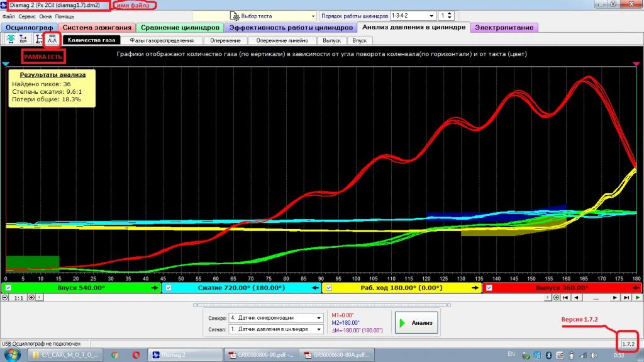Step one frame back with left arrow
Screen dimensions: 644x362
click(577, 297)
